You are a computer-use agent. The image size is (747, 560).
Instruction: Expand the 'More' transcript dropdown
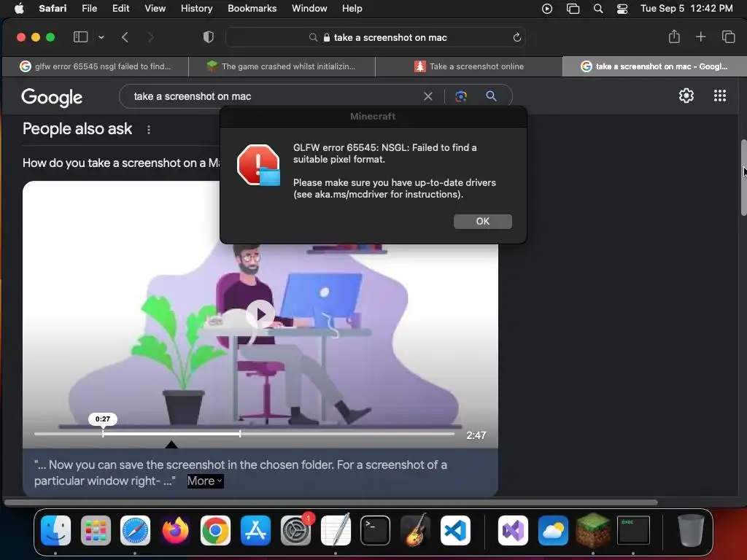(205, 481)
